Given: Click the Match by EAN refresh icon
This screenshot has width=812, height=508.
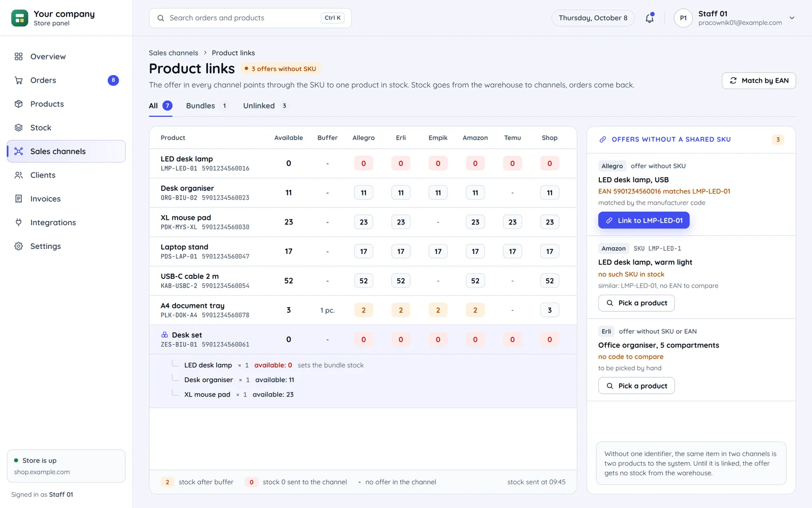Looking at the screenshot, I should click(733, 81).
